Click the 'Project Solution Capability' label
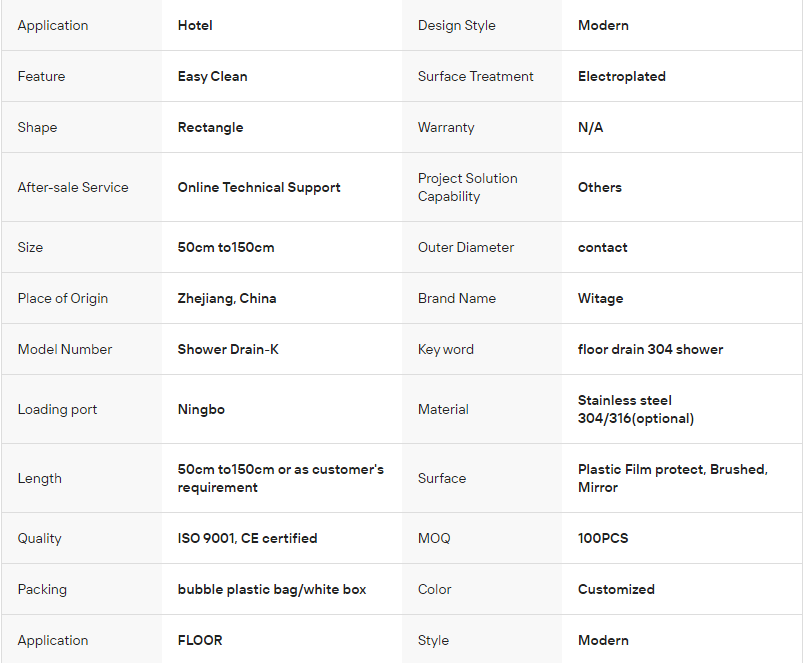Viewport: 804px width, 663px height. click(468, 187)
